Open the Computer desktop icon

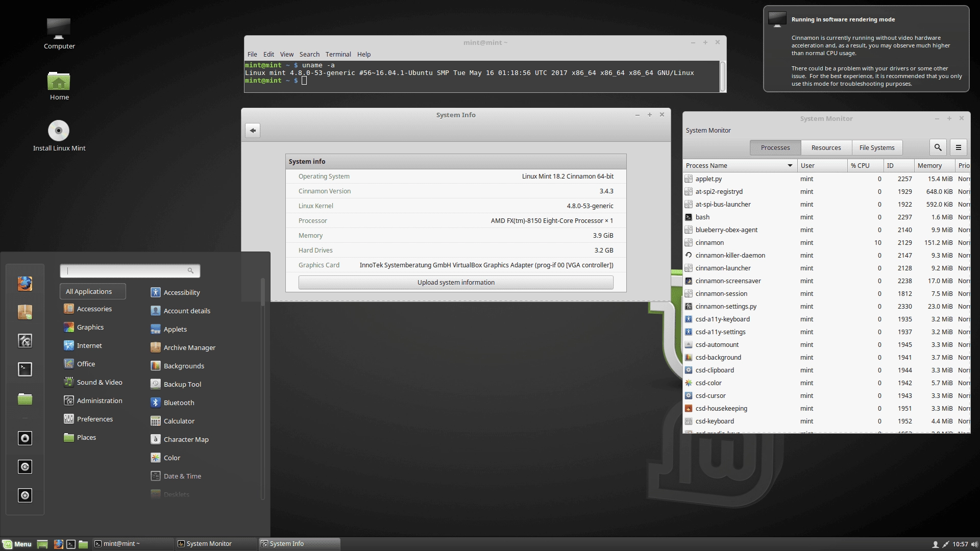point(59,34)
